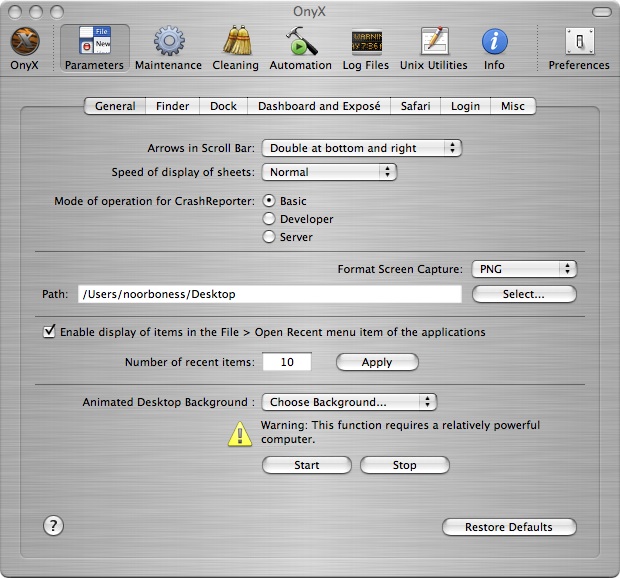Click the toolbar toggle pill button
620x578 pixels.
602,12
